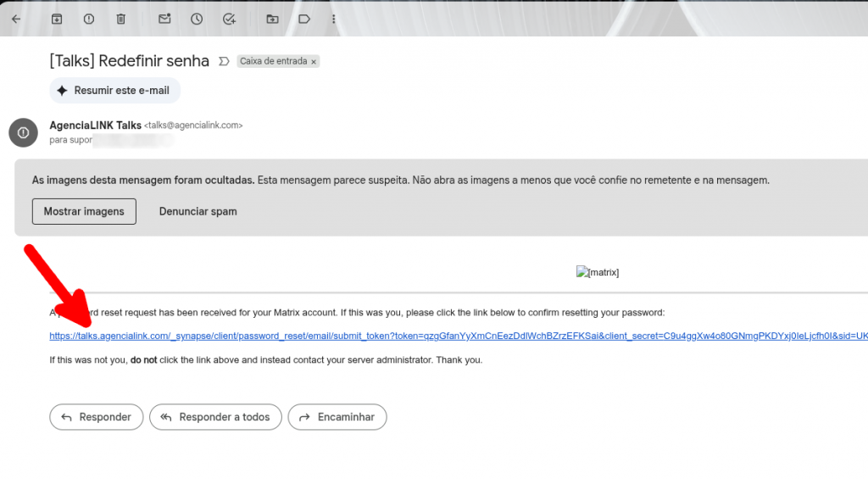Select 'Responder a todos'

[x=215, y=417]
